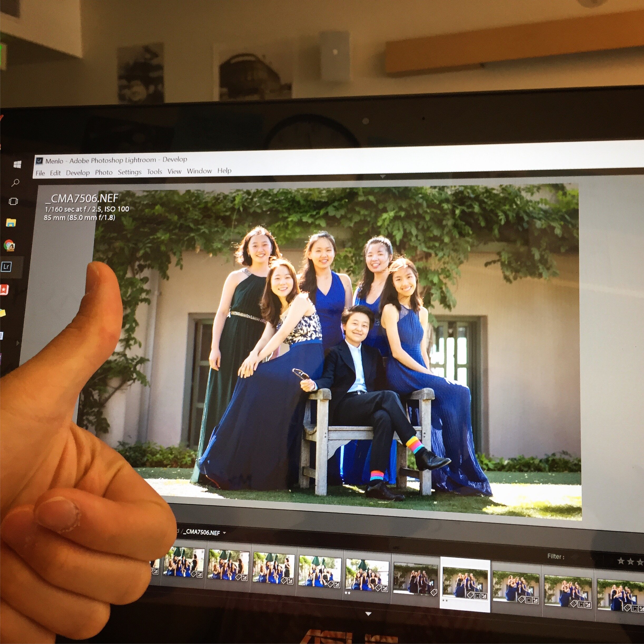This screenshot has height=644, width=644.
Task: Collapse the filmstrip with the bottom triangle
Action: click(368, 614)
